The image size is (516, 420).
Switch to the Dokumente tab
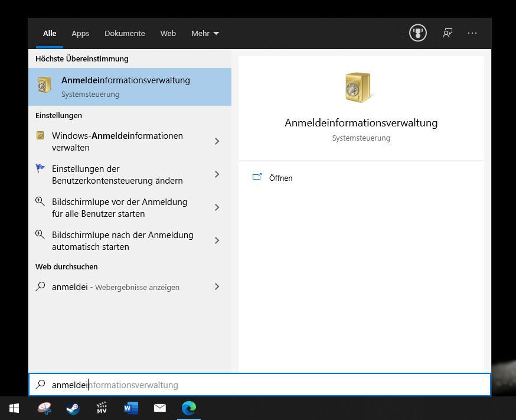click(125, 34)
